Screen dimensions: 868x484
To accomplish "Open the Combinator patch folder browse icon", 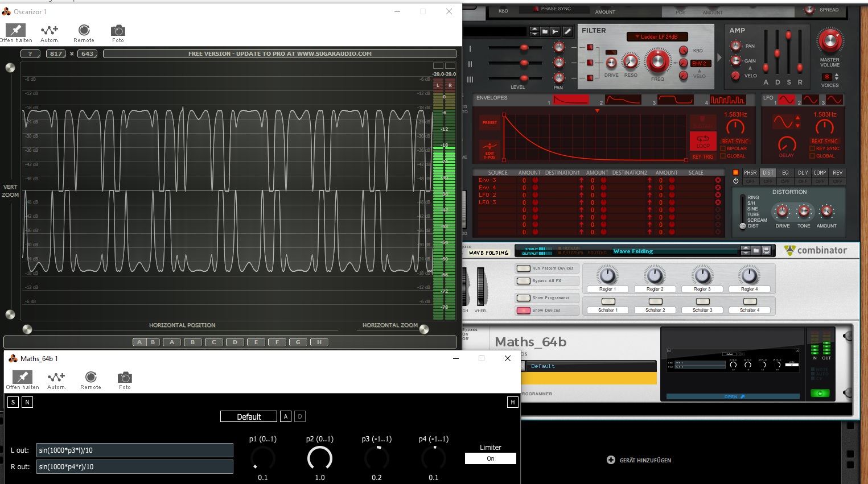I will tap(756, 250).
